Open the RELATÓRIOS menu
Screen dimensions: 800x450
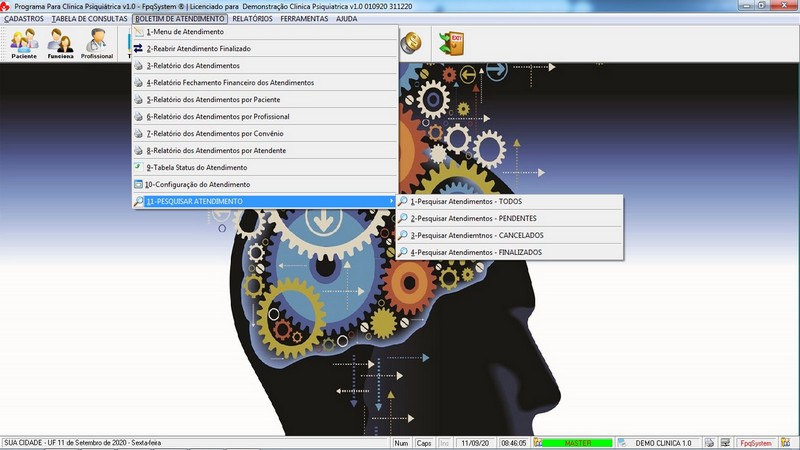tap(252, 19)
